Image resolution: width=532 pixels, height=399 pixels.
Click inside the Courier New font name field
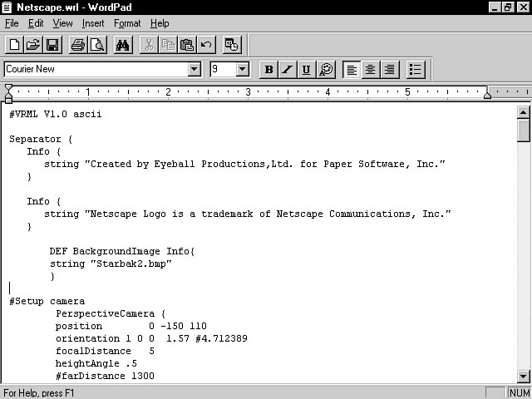point(96,69)
